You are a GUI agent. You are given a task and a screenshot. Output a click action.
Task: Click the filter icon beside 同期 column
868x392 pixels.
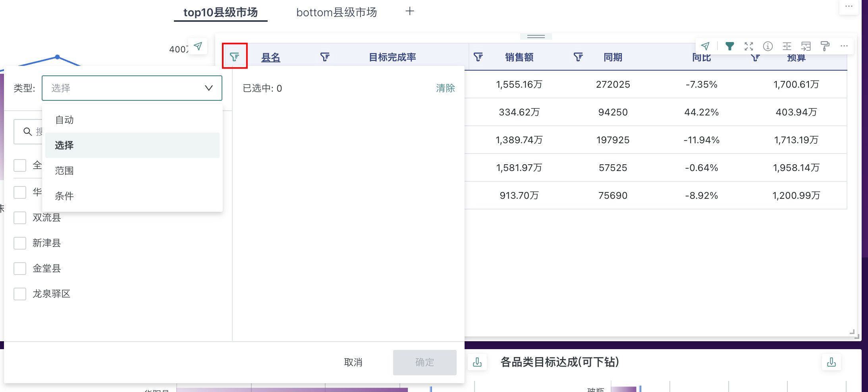[578, 57]
